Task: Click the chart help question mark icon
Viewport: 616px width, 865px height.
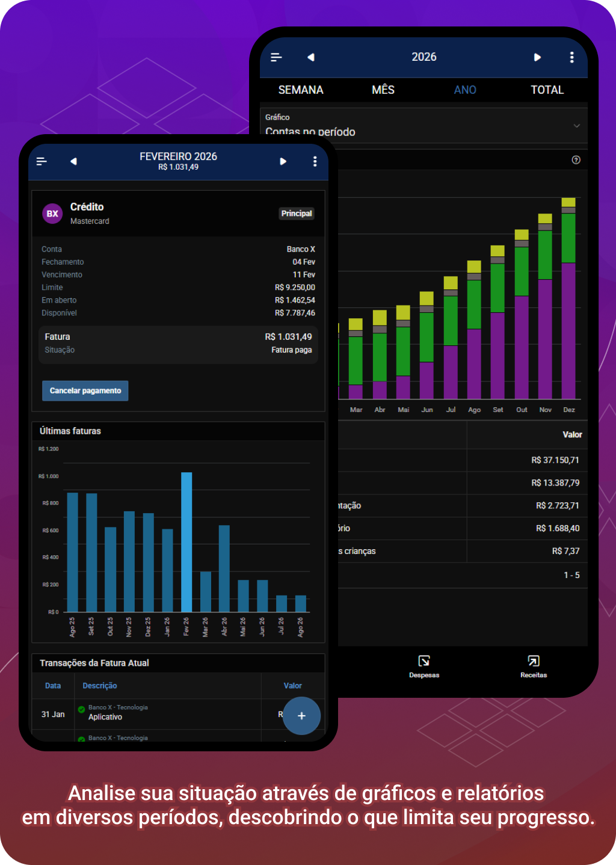Action: tap(576, 160)
